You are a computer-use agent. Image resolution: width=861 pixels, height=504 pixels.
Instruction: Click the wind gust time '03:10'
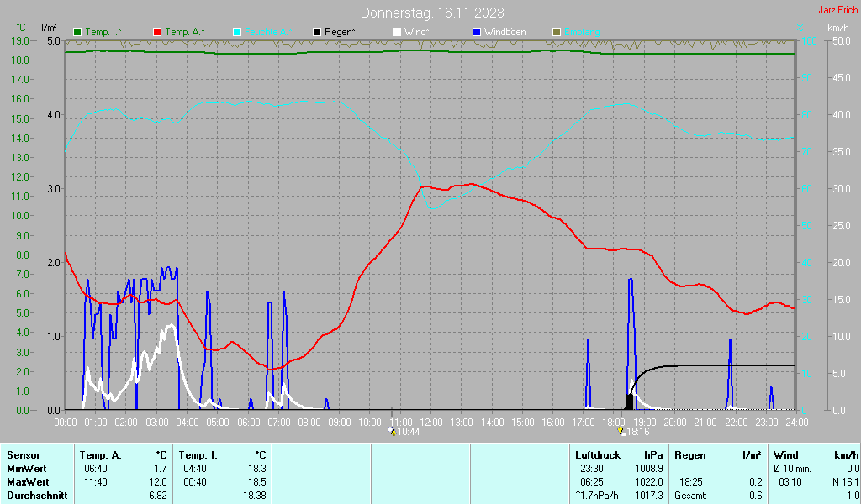pyautogui.click(x=790, y=482)
